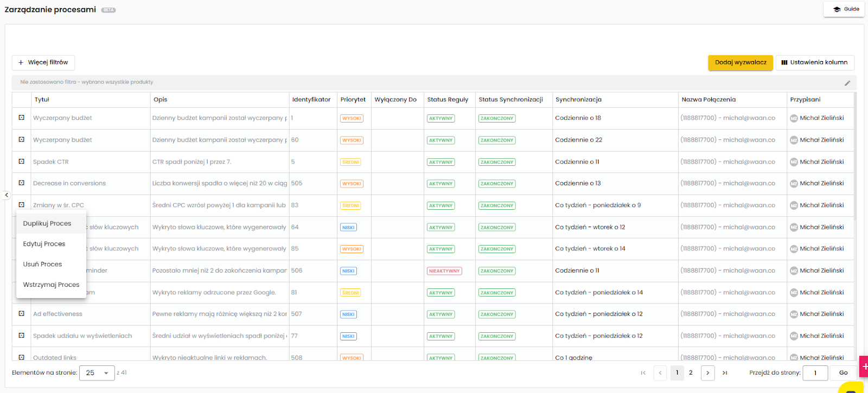Click description CTR spadł poniżej 1 przez 7.
The height and width of the screenshot is (393, 868).
(192, 162)
